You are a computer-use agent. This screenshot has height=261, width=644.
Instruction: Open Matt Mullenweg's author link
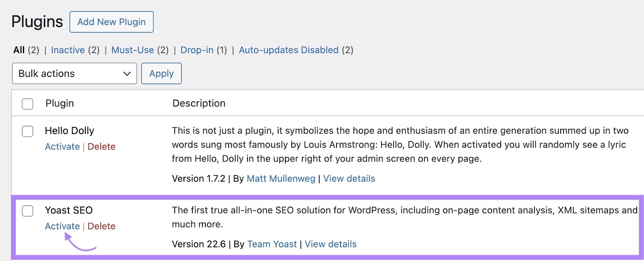coord(281,178)
